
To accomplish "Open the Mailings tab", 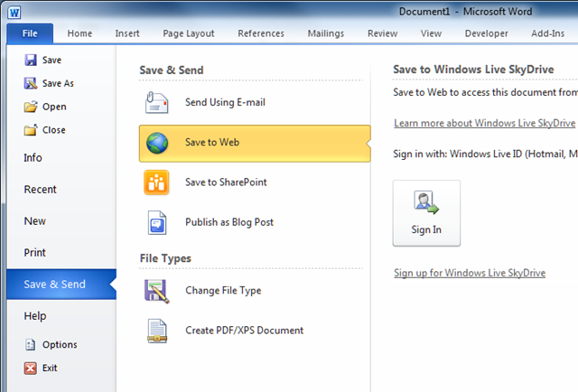I will click(x=326, y=33).
